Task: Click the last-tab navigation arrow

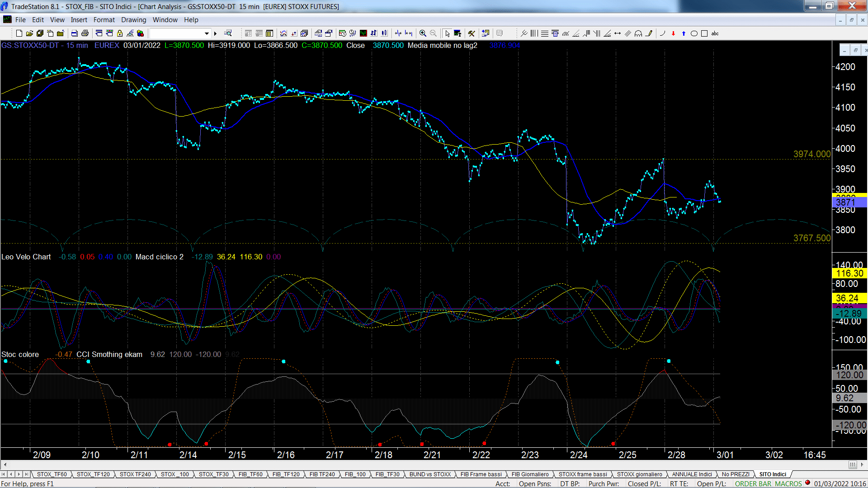Action: 26,474
